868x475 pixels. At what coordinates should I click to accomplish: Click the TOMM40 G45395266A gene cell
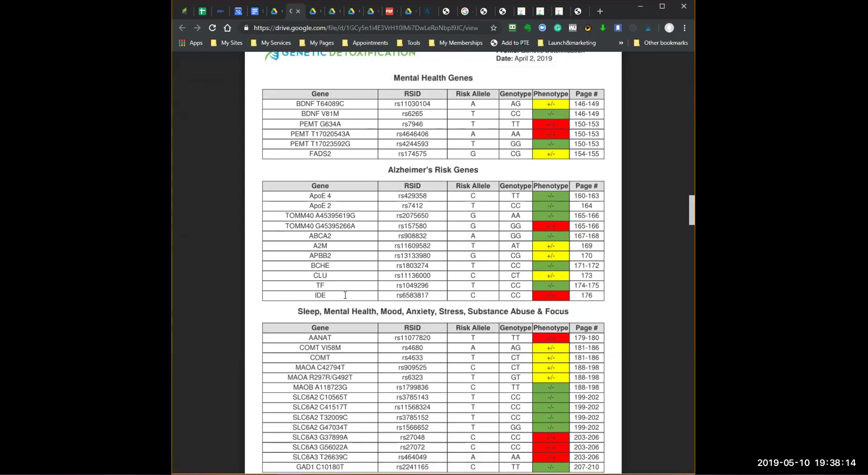(x=320, y=226)
